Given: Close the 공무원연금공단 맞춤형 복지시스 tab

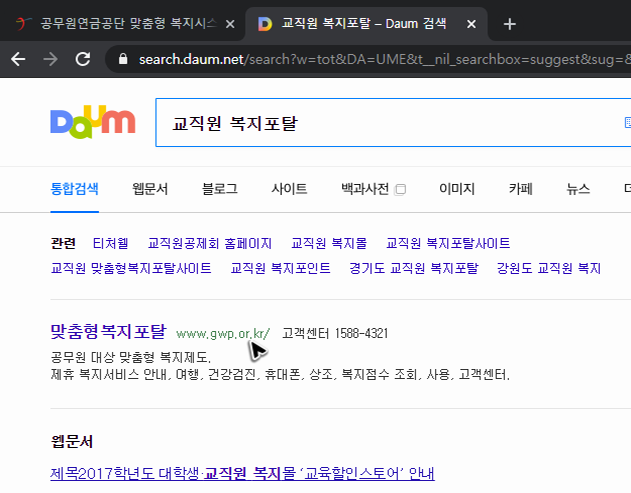Looking at the screenshot, I should [230, 25].
